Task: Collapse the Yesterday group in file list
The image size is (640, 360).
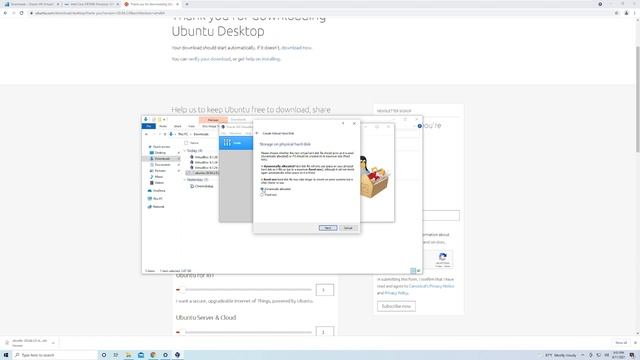Action: pyautogui.click(x=185, y=180)
